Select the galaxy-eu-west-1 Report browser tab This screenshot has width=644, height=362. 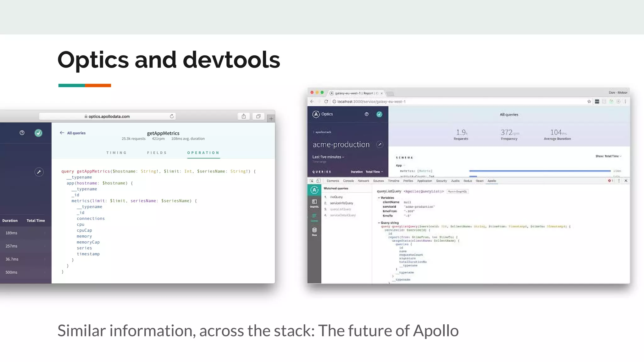[357, 93]
